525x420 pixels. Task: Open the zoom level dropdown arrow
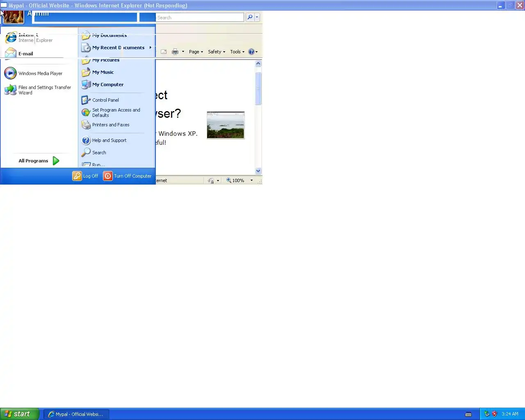(x=251, y=180)
